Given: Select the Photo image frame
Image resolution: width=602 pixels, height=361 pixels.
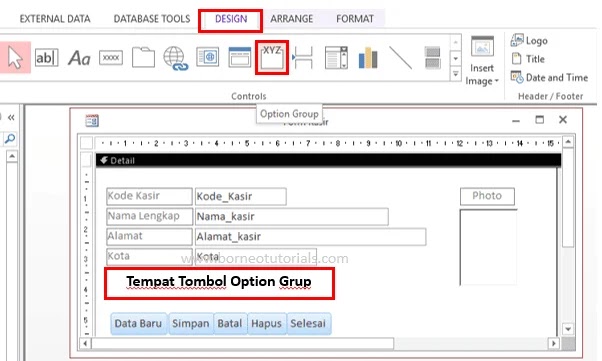Looking at the screenshot, I should 488,247.
